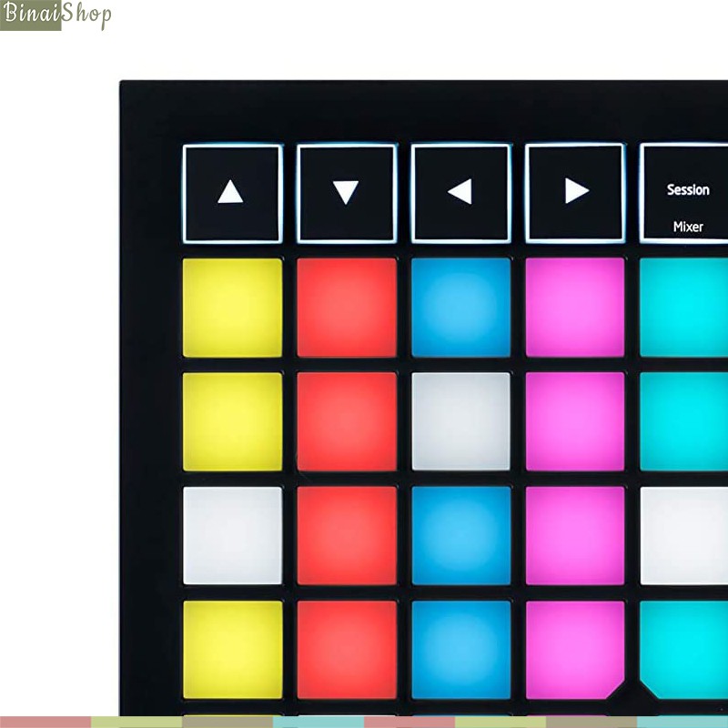728x728 pixels.
Task: Tap the right arrow button
Action: point(575,193)
